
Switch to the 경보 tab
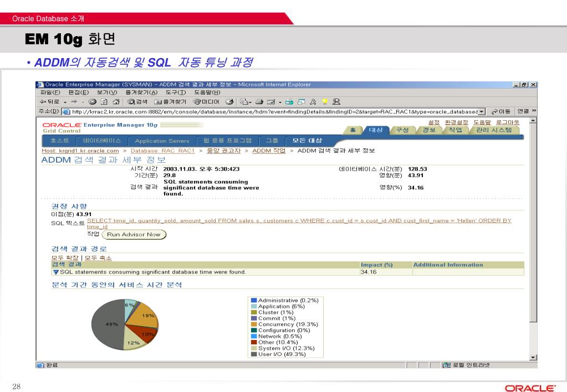click(429, 130)
